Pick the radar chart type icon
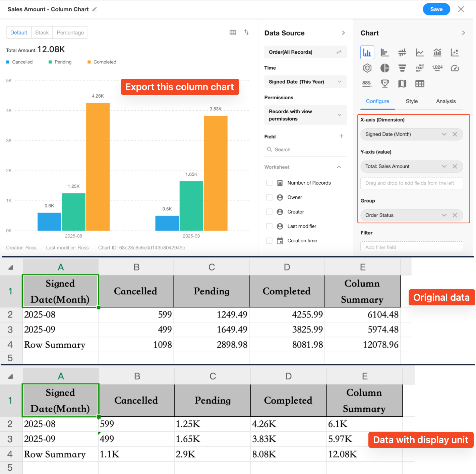 tap(367, 68)
